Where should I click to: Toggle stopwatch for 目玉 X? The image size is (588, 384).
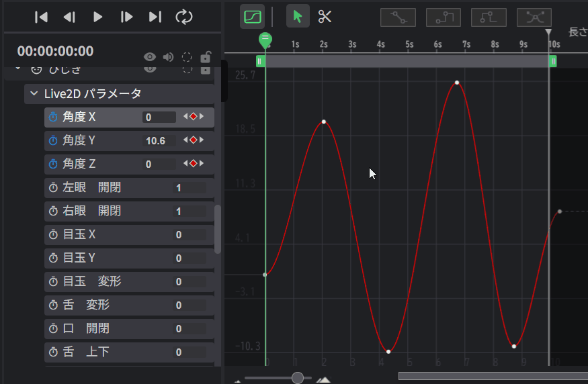point(53,234)
